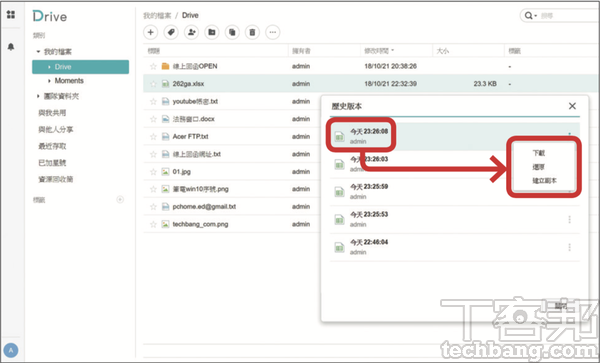Image resolution: width=600 pixels, height=363 pixels.
Task: Star the 線上回函OPEN folder
Action: [x=153, y=67]
